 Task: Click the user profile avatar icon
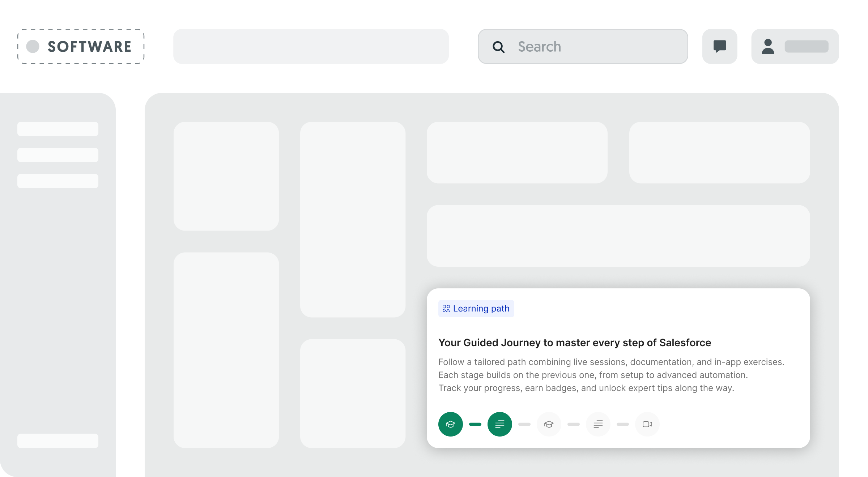768,47
